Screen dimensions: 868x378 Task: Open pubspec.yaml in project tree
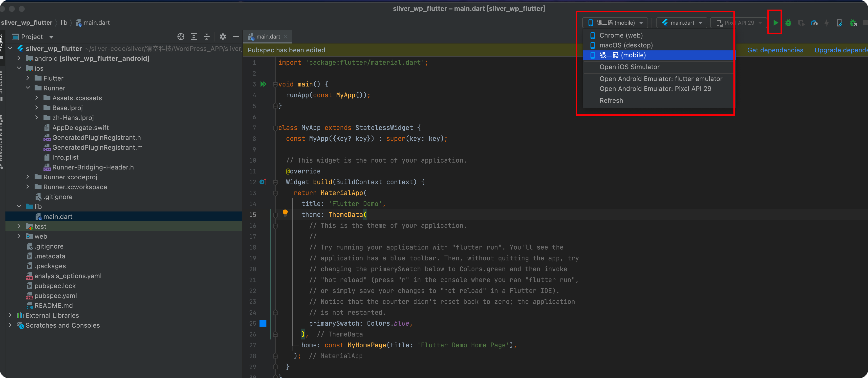56,295
